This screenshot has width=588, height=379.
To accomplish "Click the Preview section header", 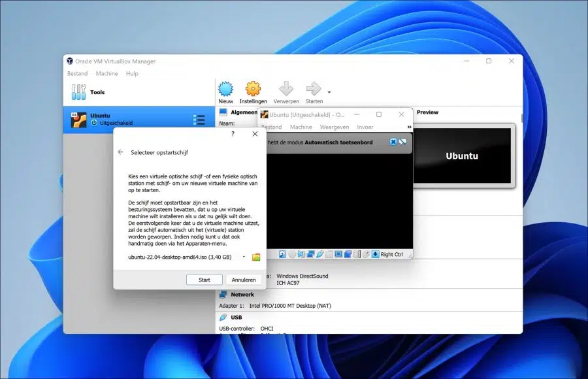I will tap(427, 112).
